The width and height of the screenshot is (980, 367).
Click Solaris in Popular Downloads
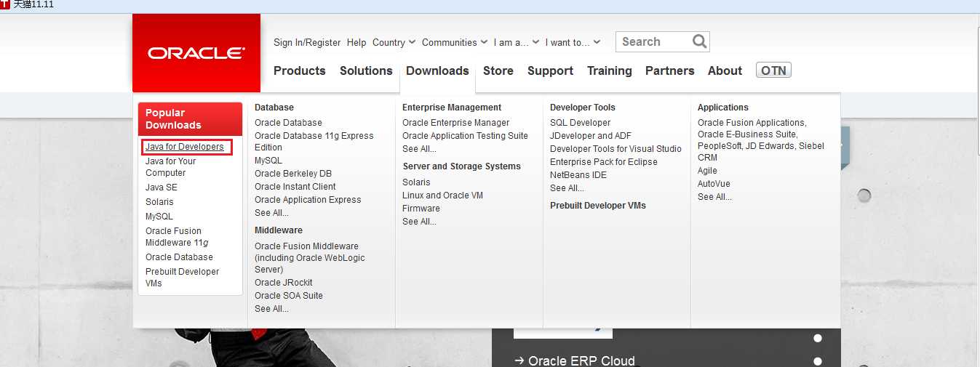pos(159,202)
